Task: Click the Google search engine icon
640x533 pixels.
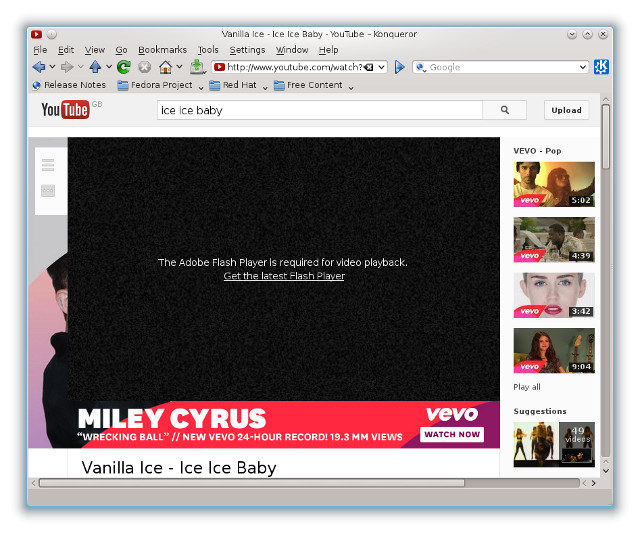Action: coord(421,67)
